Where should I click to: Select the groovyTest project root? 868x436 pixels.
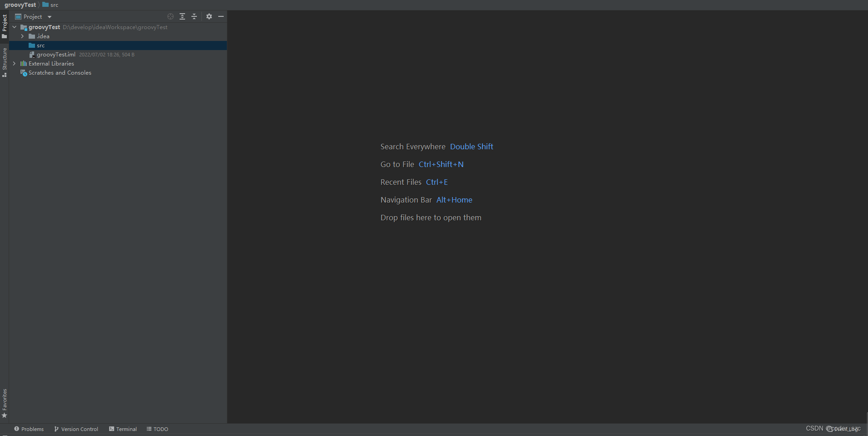point(118,27)
